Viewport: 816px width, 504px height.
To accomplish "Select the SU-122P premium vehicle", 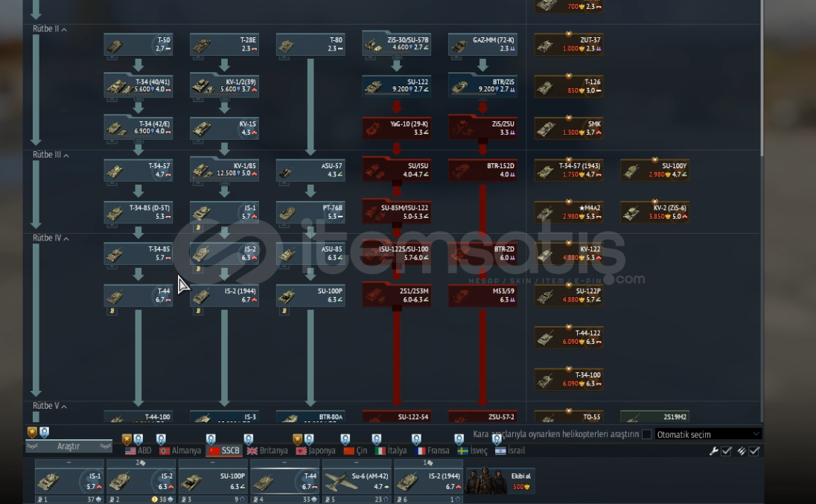I will (x=569, y=296).
